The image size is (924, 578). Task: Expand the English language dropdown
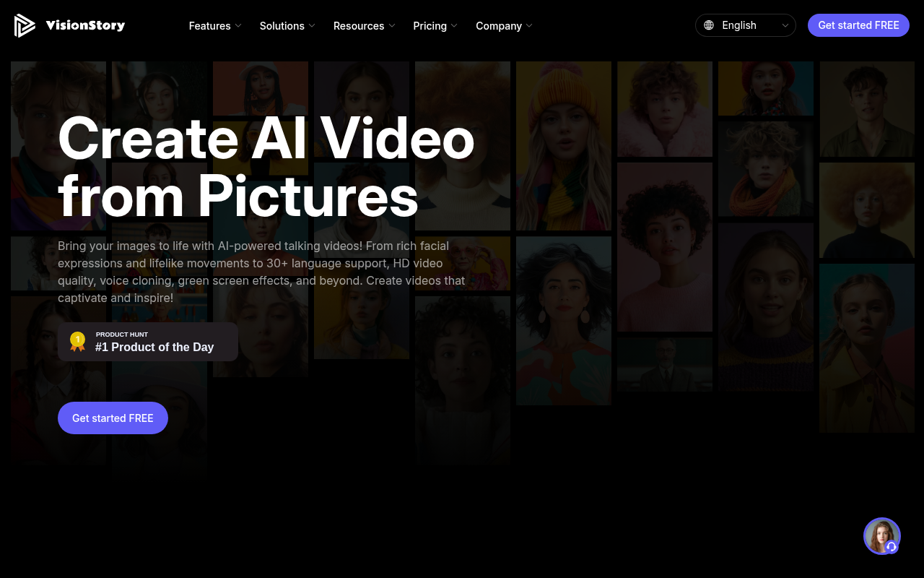(746, 25)
